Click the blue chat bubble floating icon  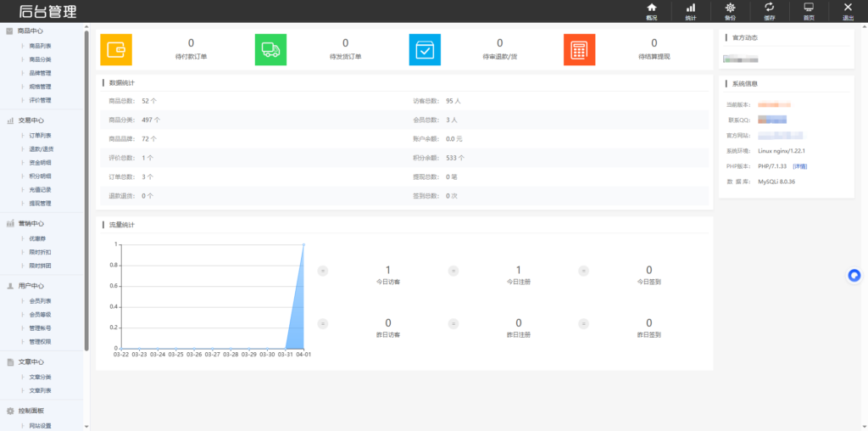[854, 276]
